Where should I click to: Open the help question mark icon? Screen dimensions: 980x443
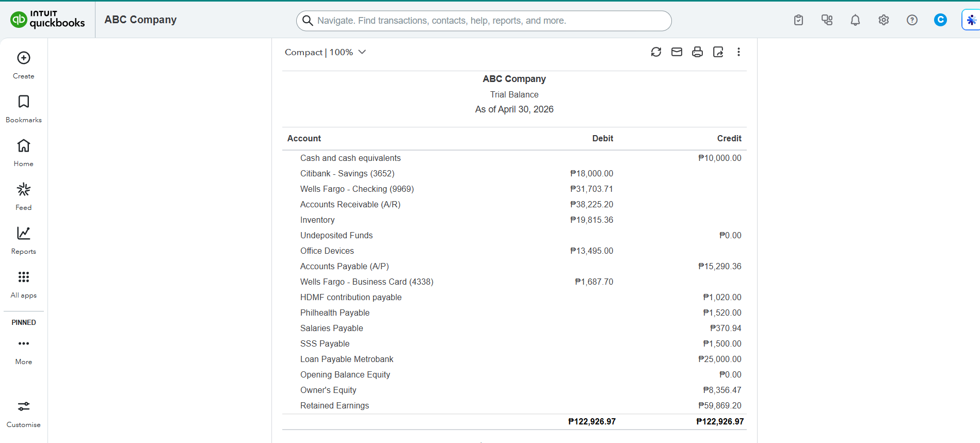click(x=912, y=20)
